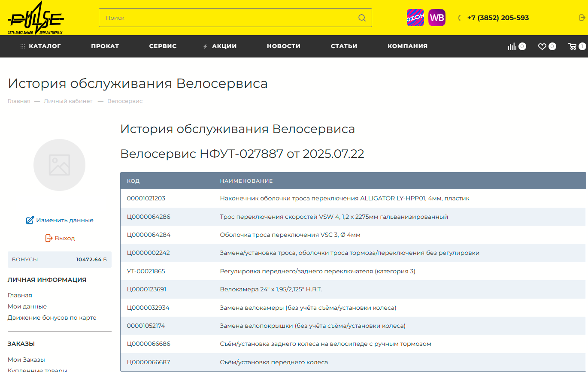Open favorites heart icon
The width and height of the screenshot is (588, 372).
pyautogui.click(x=543, y=46)
